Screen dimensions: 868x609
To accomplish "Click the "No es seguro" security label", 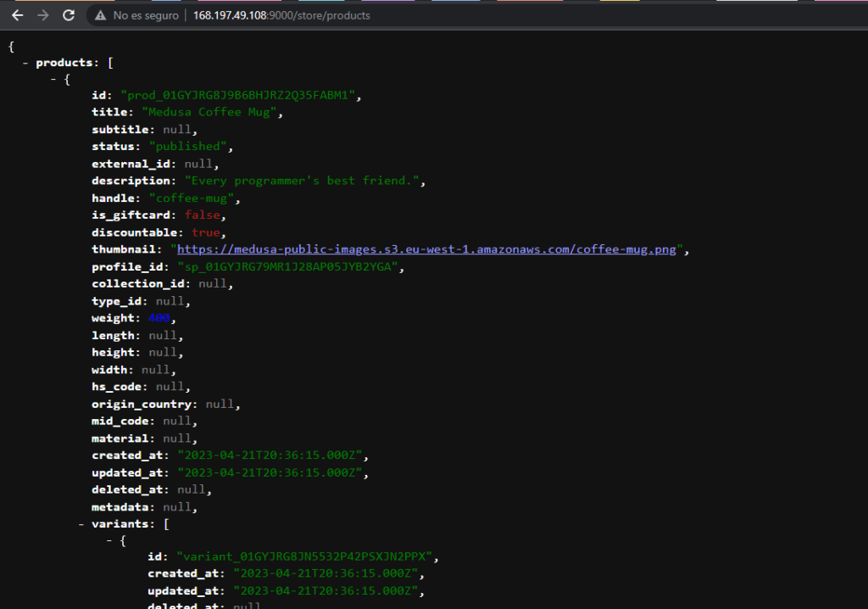I will coord(146,15).
